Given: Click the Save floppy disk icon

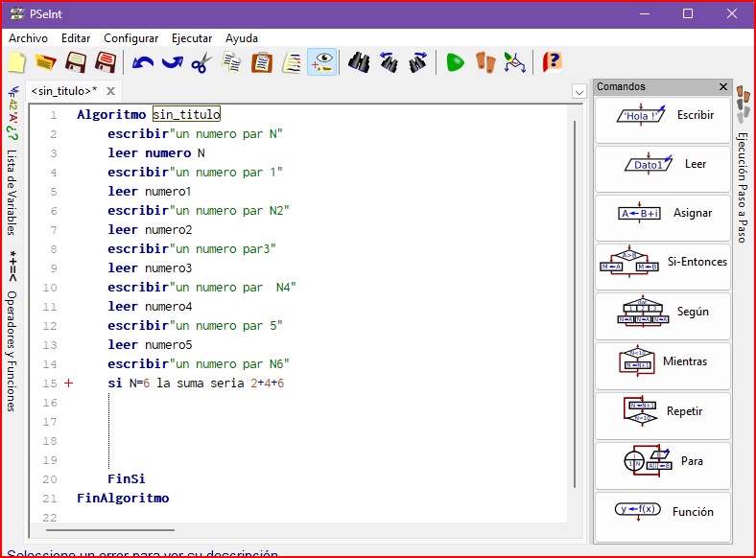Looking at the screenshot, I should tap(76, 62).
